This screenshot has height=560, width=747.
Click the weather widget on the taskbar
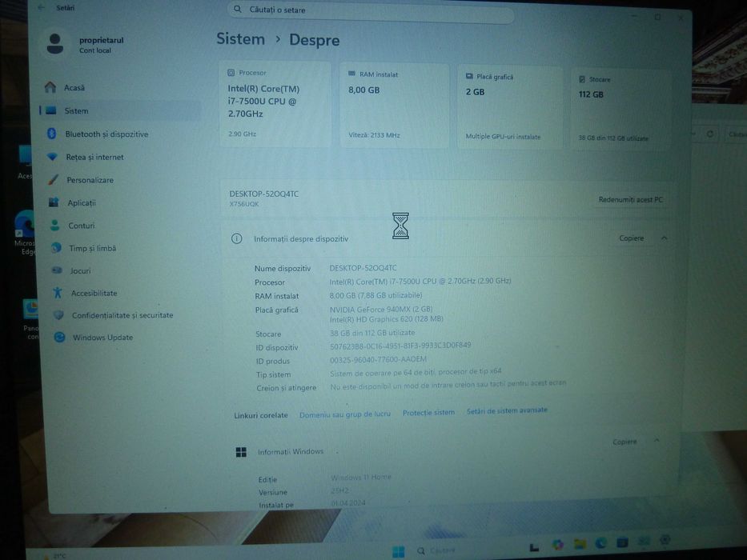coord(54,556)
